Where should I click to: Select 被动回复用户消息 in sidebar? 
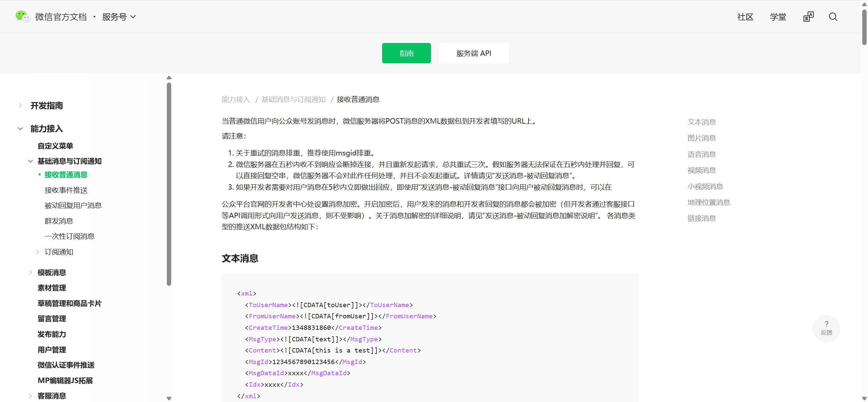pyautogui.click(x=73, y=206)
